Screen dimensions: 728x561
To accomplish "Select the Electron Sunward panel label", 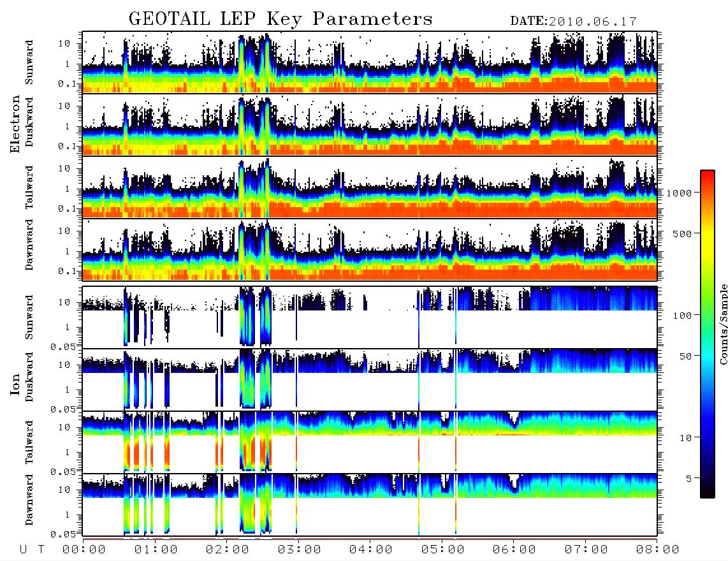I will [x=29, y=62].
